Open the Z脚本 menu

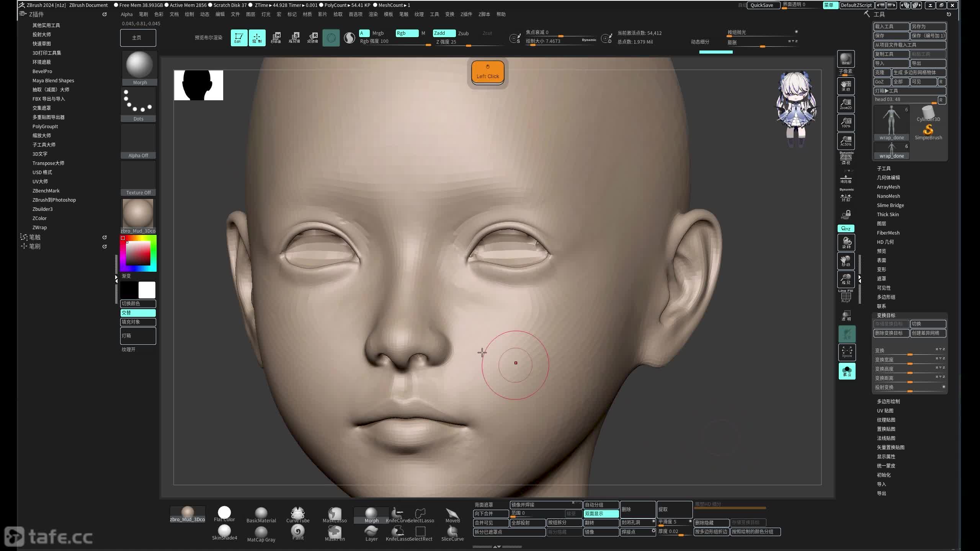click(484, 14)
